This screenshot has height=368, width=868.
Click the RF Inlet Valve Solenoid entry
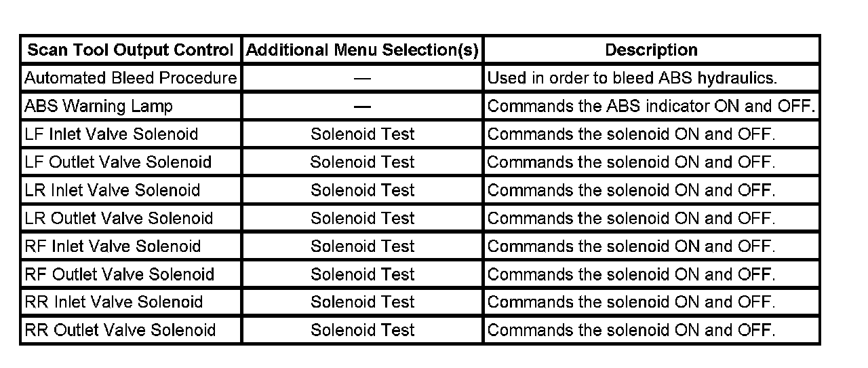tap(113, 246)
